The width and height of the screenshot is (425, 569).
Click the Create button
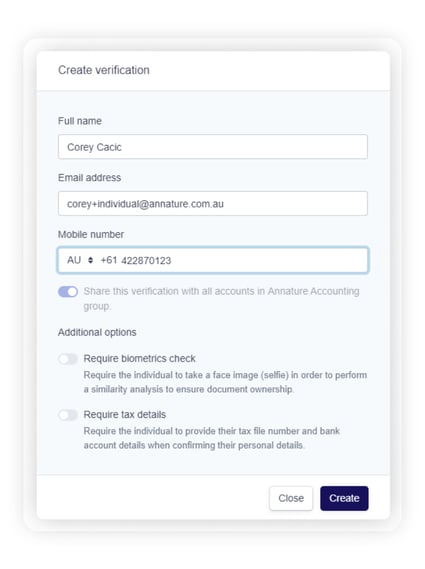(x=344, y=498)
